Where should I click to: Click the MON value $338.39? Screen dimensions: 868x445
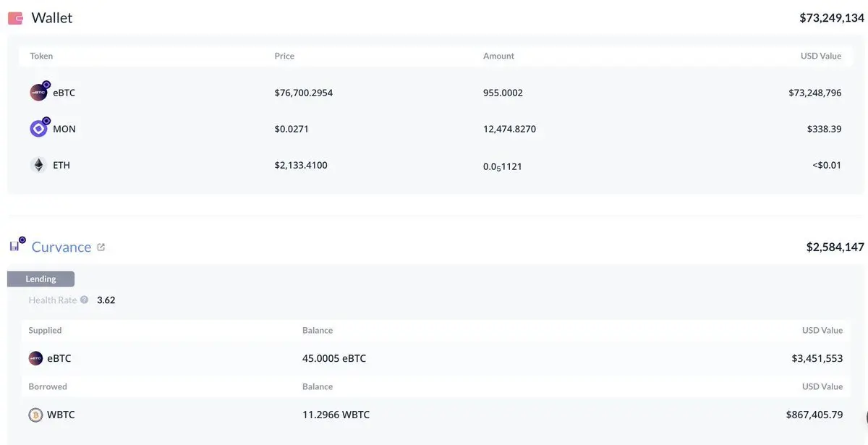pyautogui.click(x=824, y=129)
